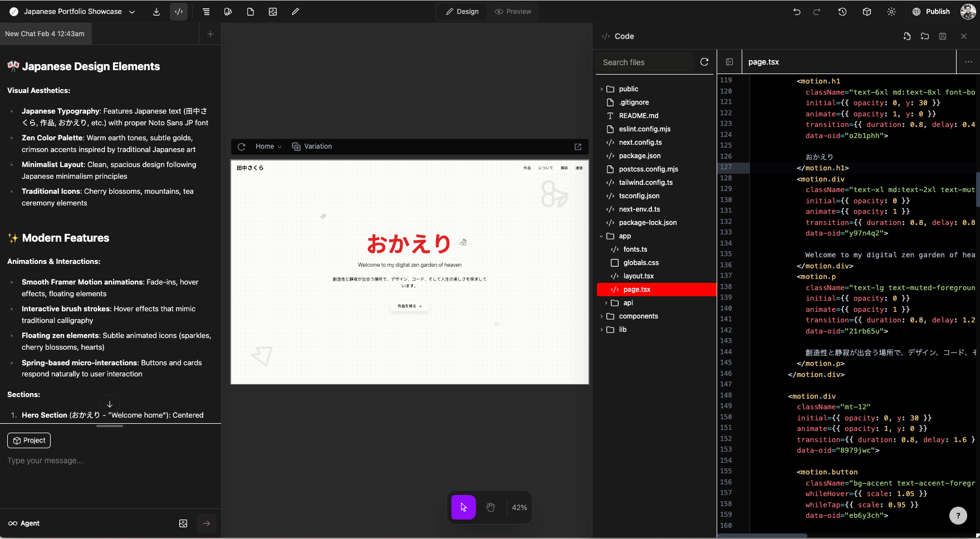
Task: Toggle the code view icon in toolbar
Action: click(179, 12)
